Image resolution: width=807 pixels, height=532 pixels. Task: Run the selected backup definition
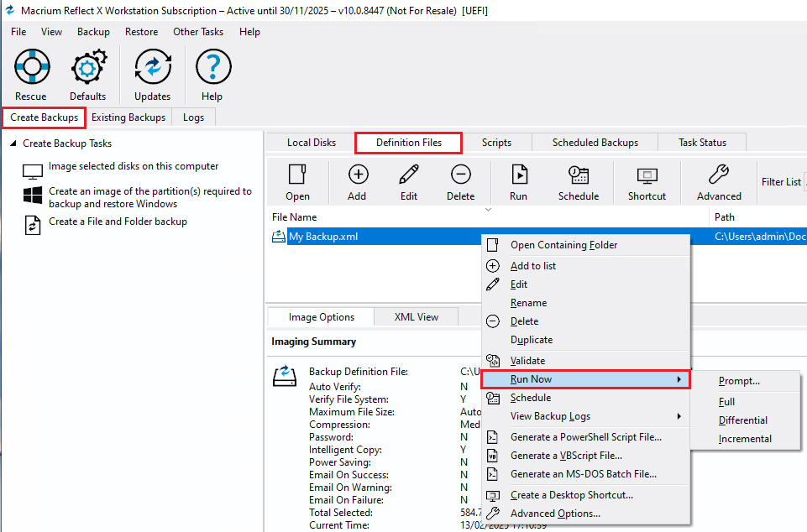coord(519,175)
